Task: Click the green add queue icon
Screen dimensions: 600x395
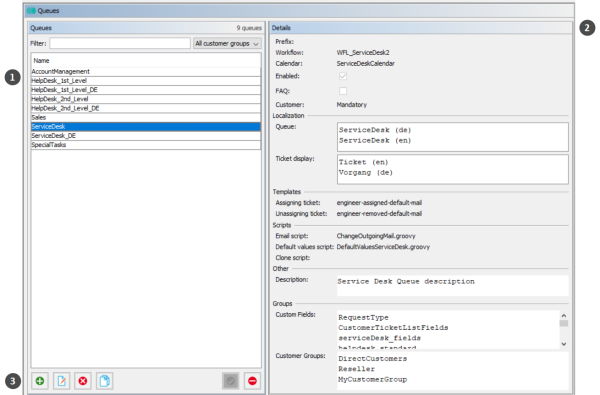Action: tap(40, 381)
